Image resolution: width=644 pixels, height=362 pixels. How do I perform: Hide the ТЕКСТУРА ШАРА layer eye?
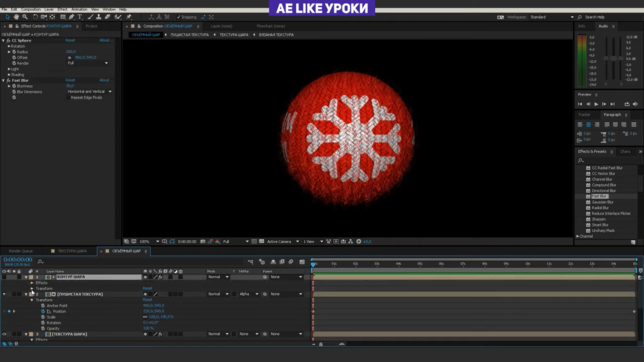click(x=4, y=334)
